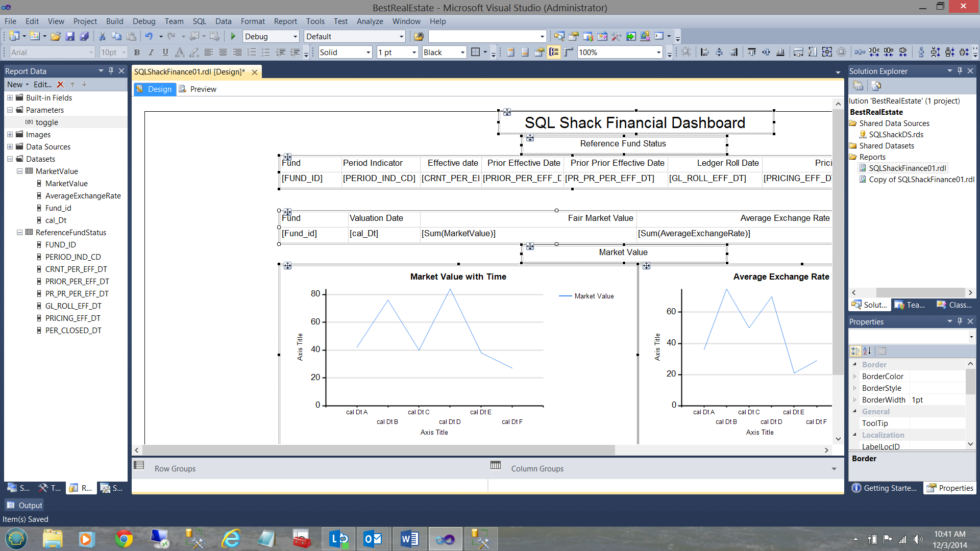Open the Report menu
980x551 pixels.
(285, 21)
